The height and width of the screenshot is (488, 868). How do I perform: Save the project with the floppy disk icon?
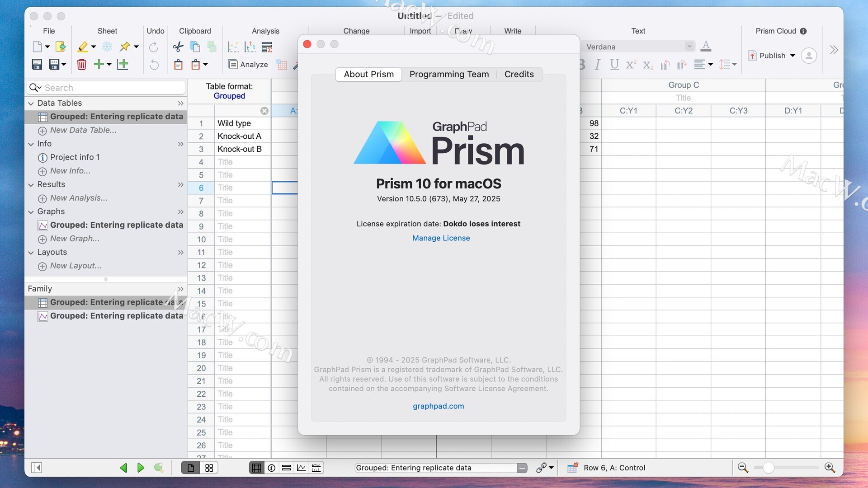(37, 64)
